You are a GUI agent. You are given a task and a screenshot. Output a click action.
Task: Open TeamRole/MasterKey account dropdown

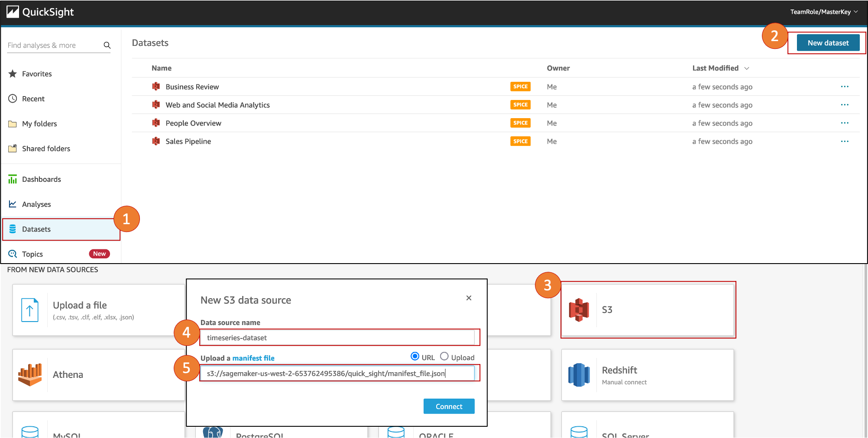pos(824,12)
